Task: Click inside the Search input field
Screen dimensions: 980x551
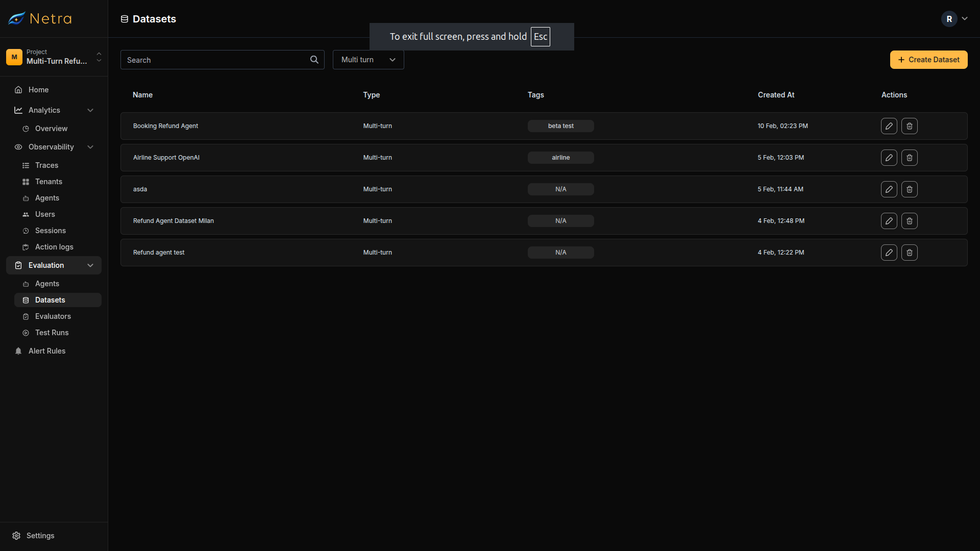Action: [214, 60]
